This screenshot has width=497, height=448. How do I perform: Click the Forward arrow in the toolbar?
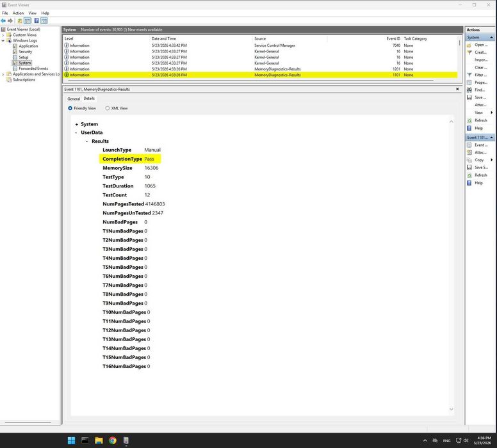(x=10, y=20)
